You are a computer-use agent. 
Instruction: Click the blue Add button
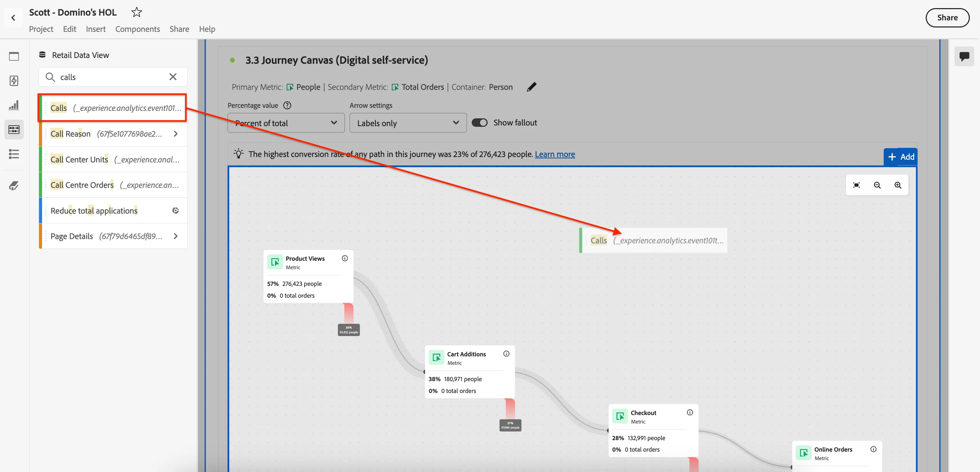[x=901, y=157]
